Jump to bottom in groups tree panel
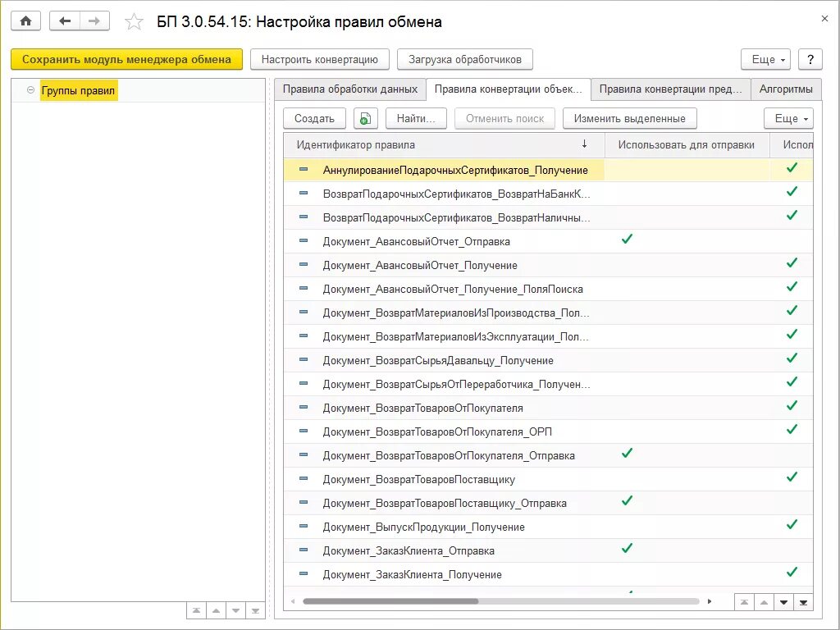The height and width of the screenshot is (630, 840). pyautogui.click(x=256, y=610)
